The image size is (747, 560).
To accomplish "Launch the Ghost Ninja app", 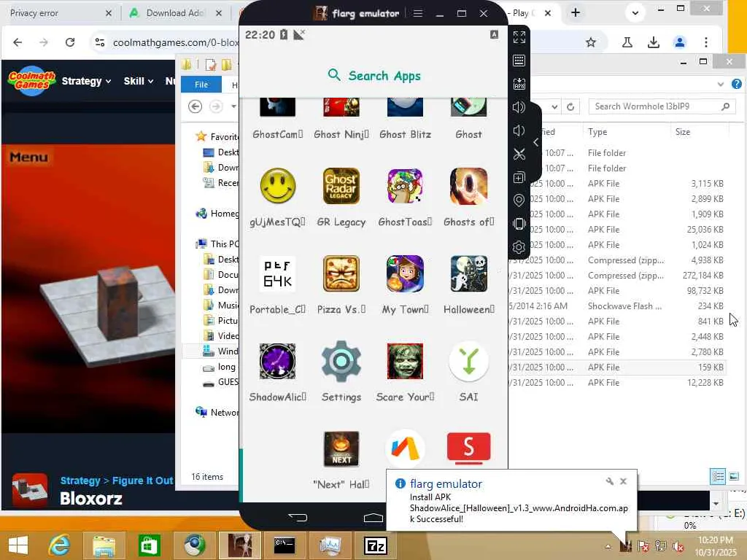I will click(x=341, y=108).
